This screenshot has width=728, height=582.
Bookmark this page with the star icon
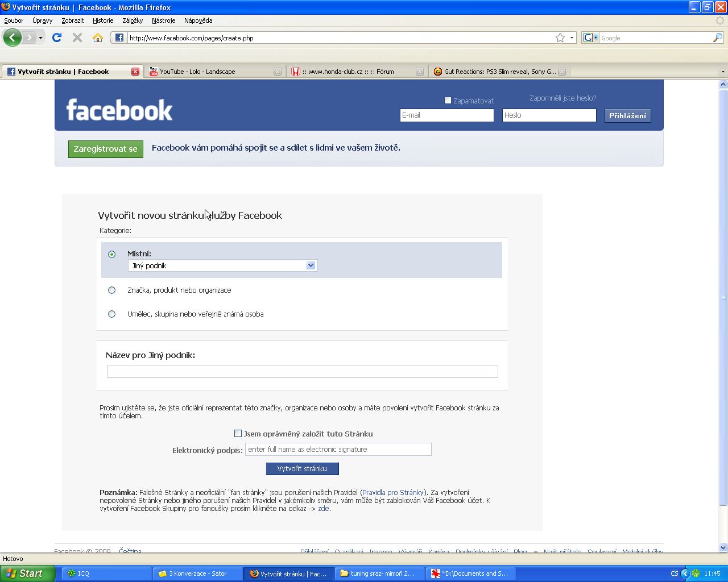click(x=560, y=38)
